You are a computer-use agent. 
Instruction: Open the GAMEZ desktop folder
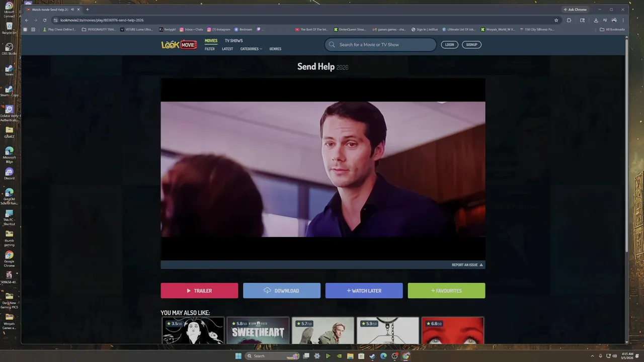(9, 132)
